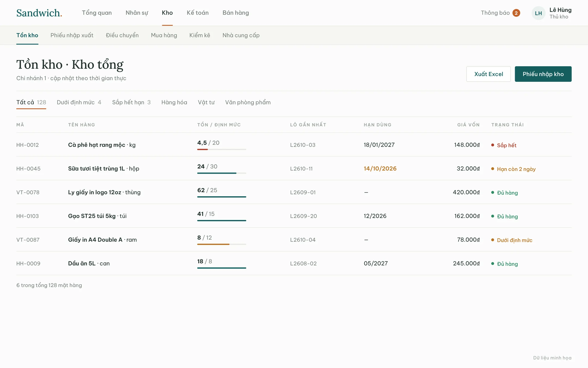Open Dầu ăn 5L item
Viewport: 588px width, 368px height.
tap(82, 263)
